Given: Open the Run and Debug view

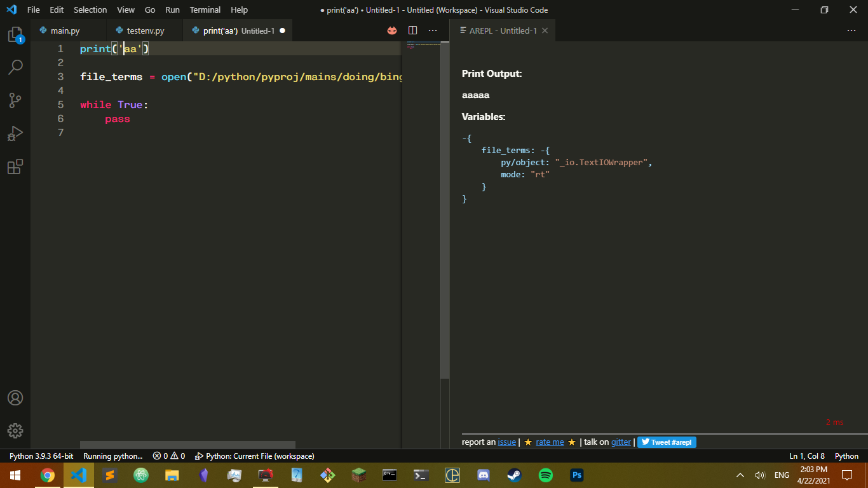Looking at the screenshot, I should pos(16,133).
